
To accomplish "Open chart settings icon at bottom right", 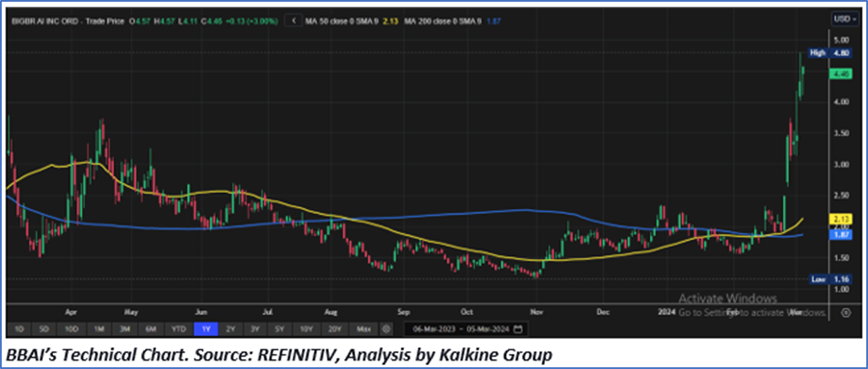I will [845, 313].
